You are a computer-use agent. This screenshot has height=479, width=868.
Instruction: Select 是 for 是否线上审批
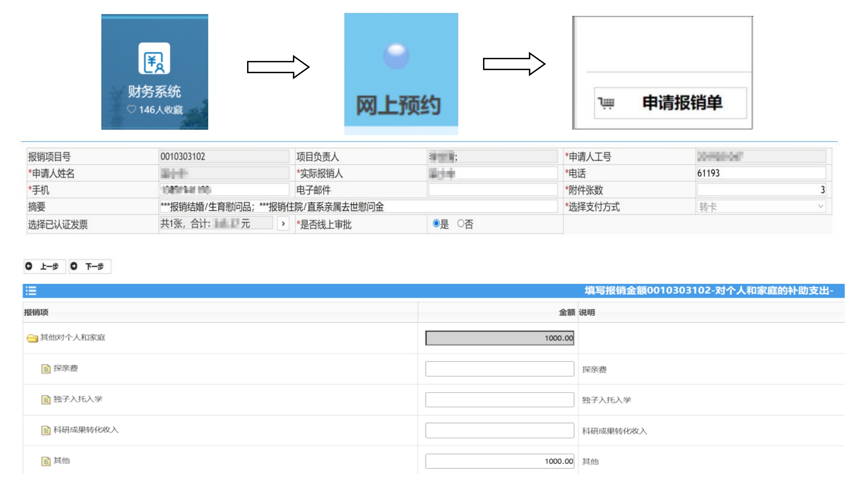(436, 223)
